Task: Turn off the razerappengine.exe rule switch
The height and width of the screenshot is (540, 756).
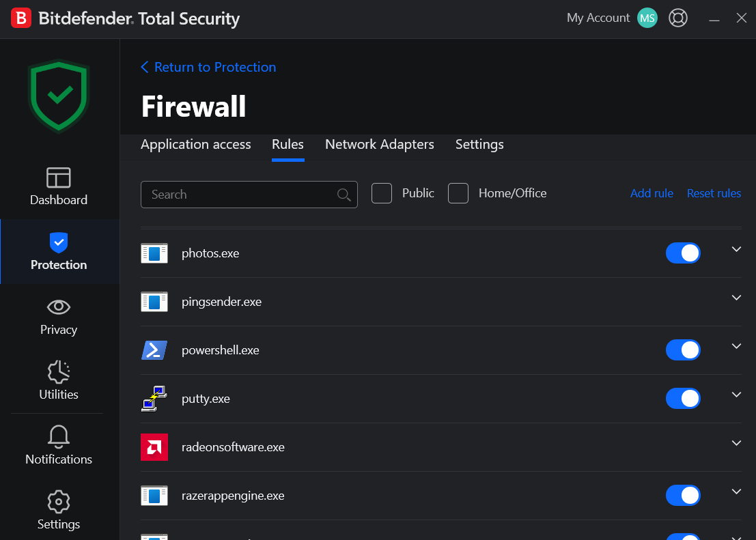Action: point(683,496)
